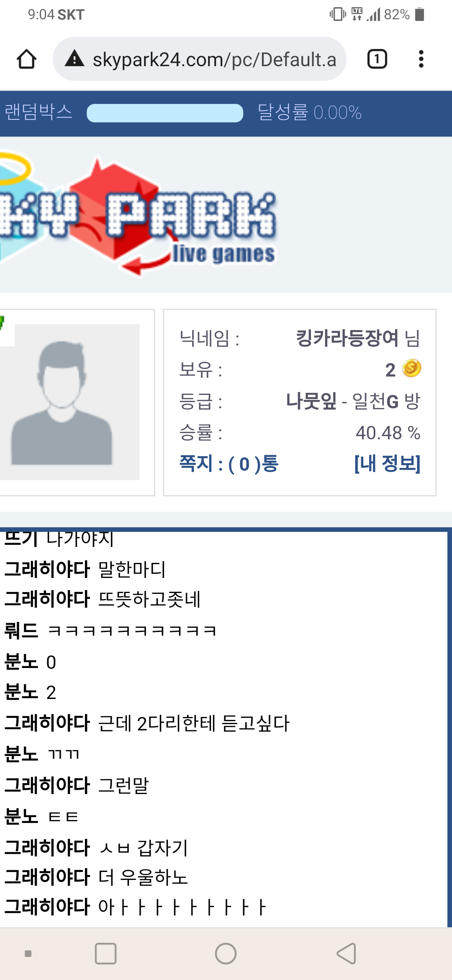Click the 나뭇잎 - 일천G 방 grade text

tap(353, 401)
